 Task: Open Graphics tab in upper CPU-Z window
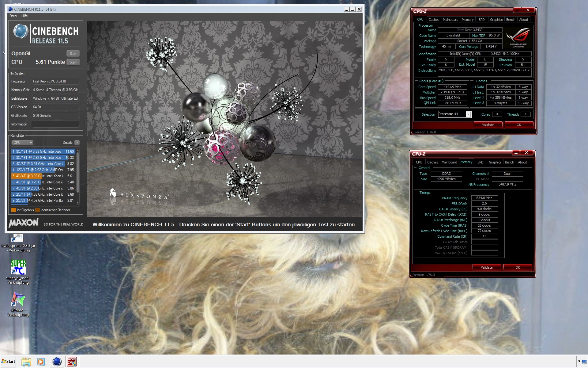coord(496,20)
